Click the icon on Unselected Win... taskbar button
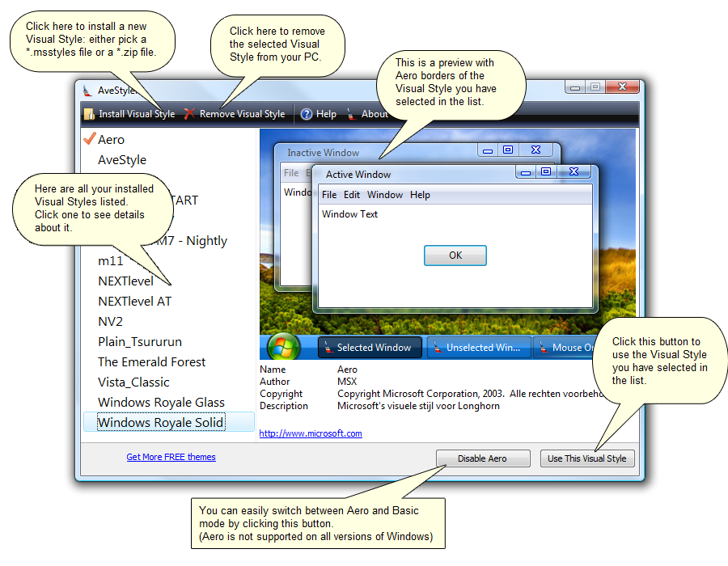The image size is (728, 566). click(x=438, y=347)
